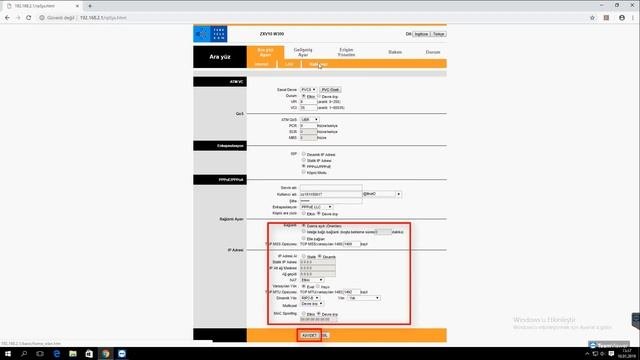Viewport: 640px width, 360px height.
Task: Show hidden system tray icons
Action: [x=587, y=353]
